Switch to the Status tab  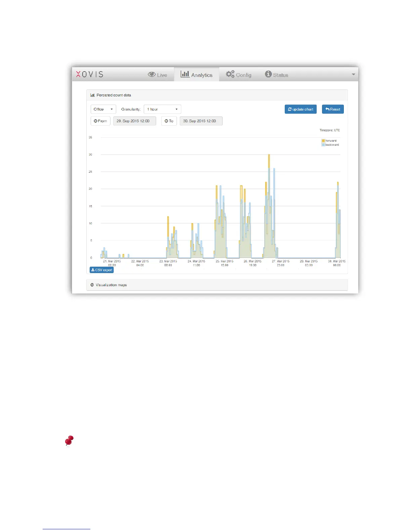click(x=277, y=75)
